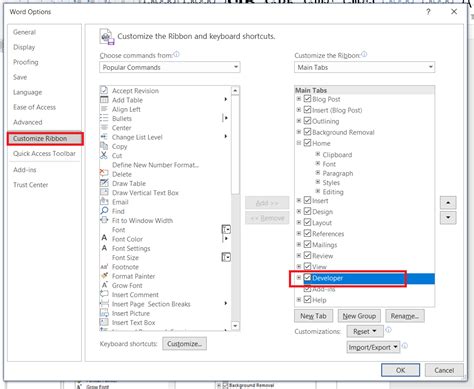Expand the Insert tab tree node
The height and width of the screenshot is (389, 474).
[x=299, y=200]
